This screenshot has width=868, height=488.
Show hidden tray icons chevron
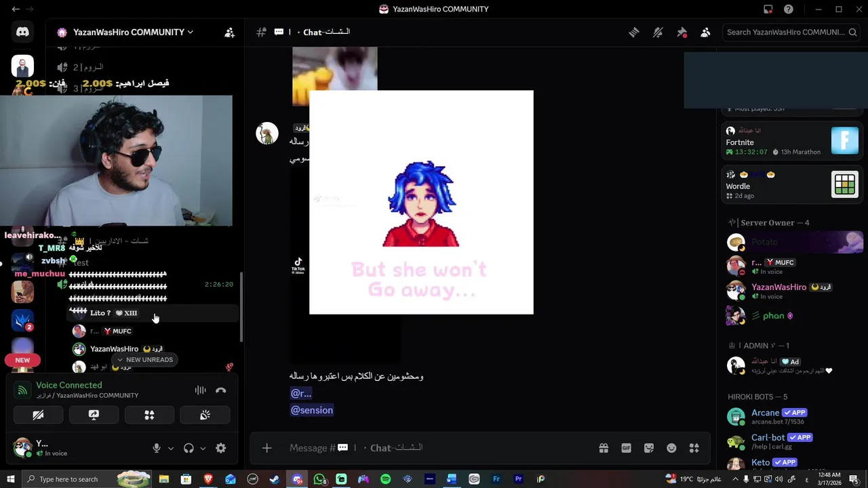[x=736, y=479]
